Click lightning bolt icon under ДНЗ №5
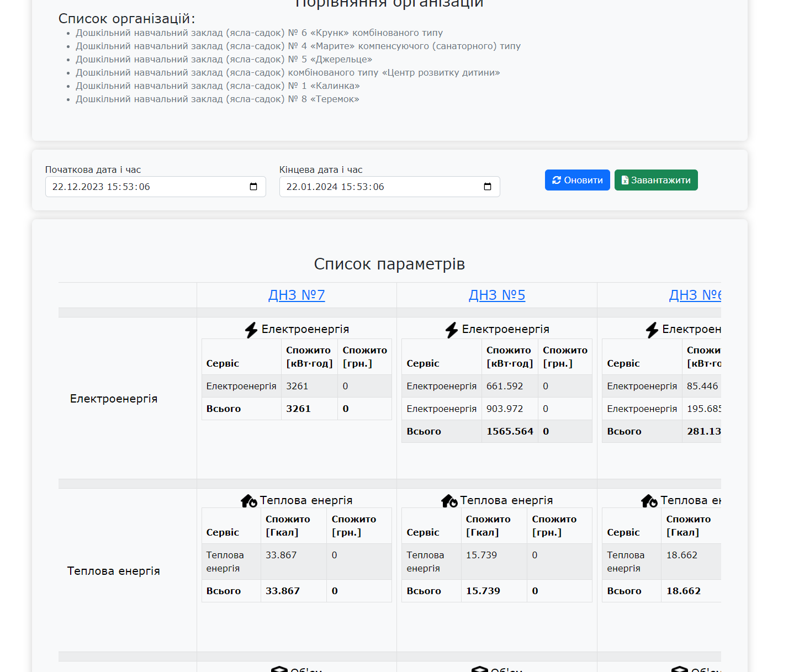 [x=452, y=330]
